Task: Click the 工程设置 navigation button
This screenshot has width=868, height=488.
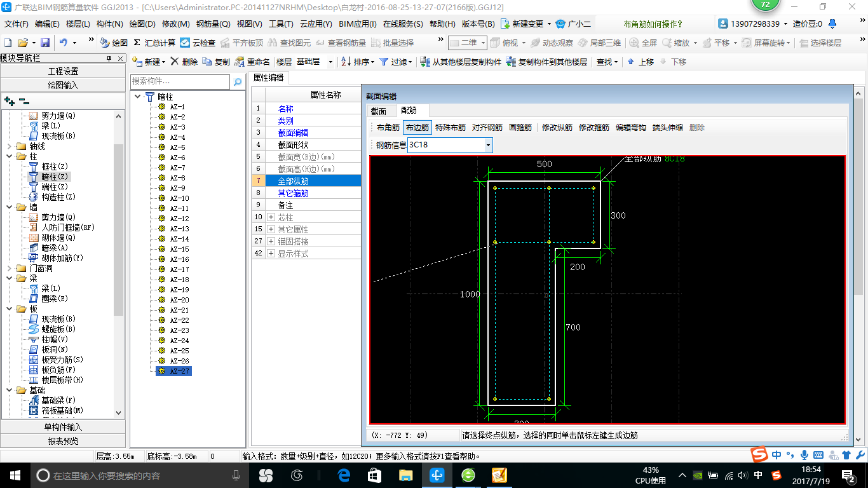Action: pos(63,71)
